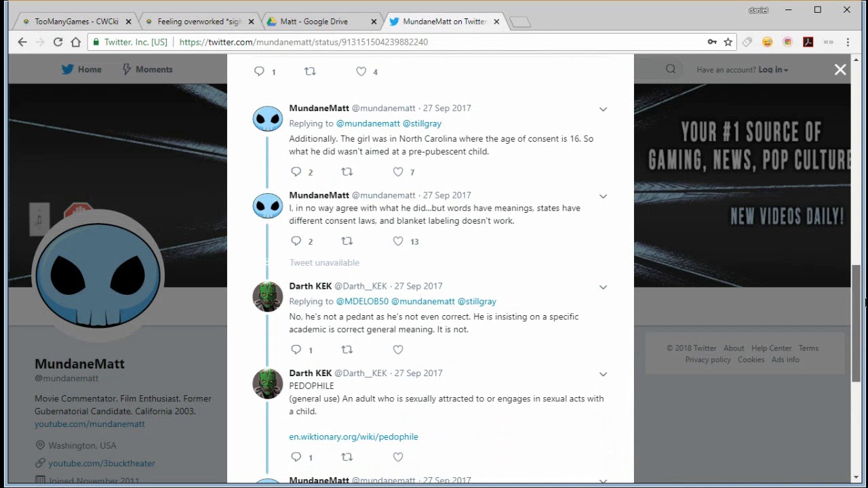Open a new Chrome tab
Image resolution: width=868 pixels, height=488 pixels.
[520, 22]
